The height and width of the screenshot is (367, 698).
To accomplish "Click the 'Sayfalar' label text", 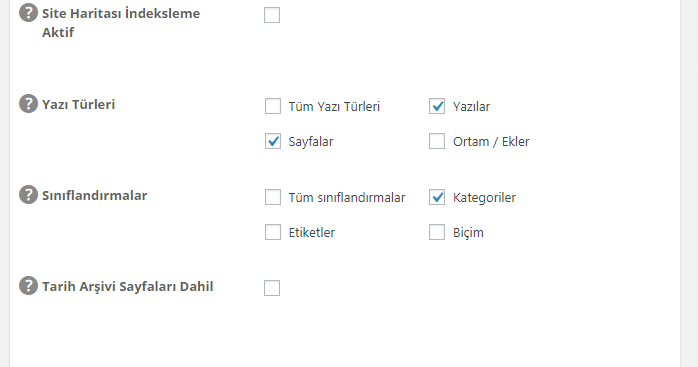I will (x=311, y=142).
